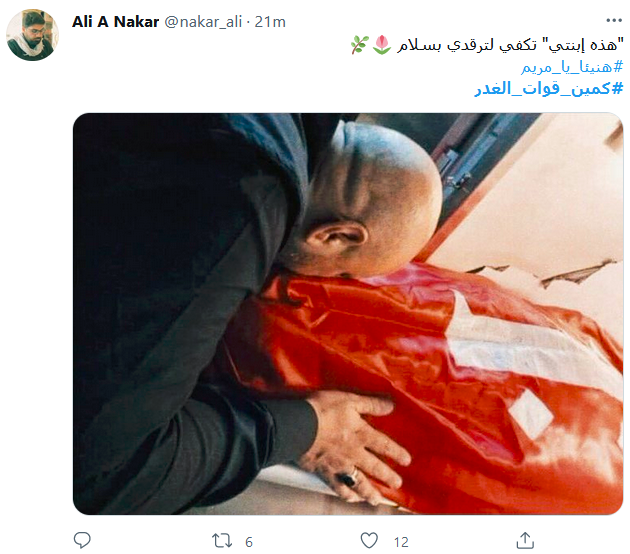Click the green herb sprig emoji
The width and height of the screenshot is (630, 554).
360,45
